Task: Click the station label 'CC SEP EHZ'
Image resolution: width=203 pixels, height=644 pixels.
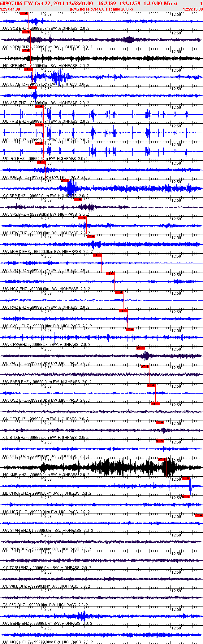Action: tap(14, 196)
